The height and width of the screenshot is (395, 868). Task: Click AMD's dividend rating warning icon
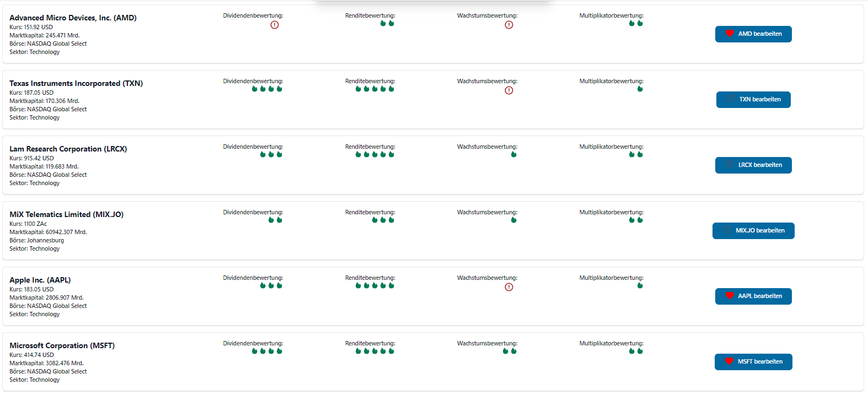(275, 25)
